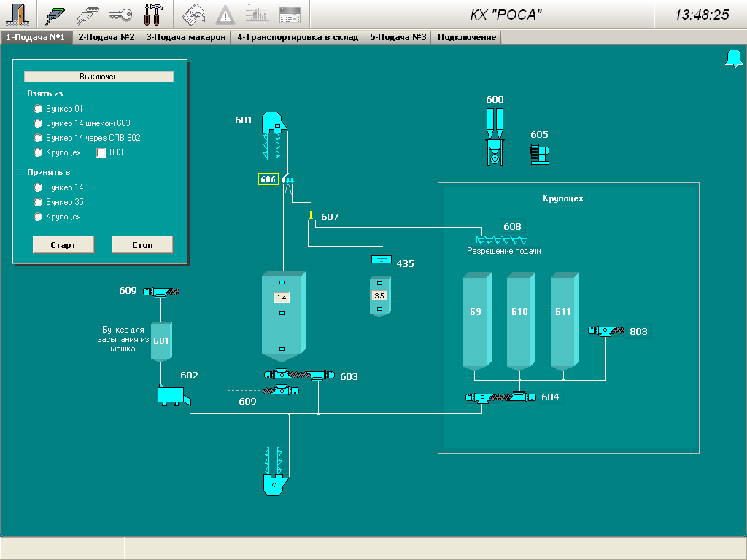747x560 pixels.
Task: Go to the Подключение tab
Action: (466, 37)
